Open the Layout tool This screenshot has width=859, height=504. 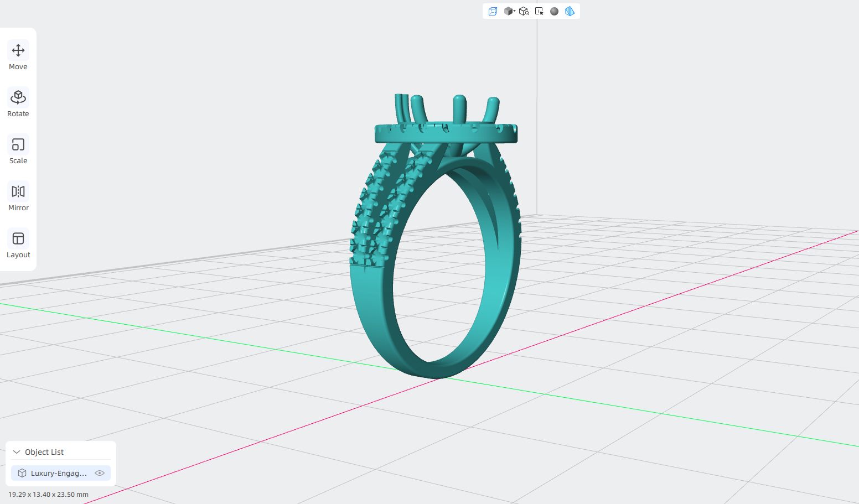[x=18, y=244]
